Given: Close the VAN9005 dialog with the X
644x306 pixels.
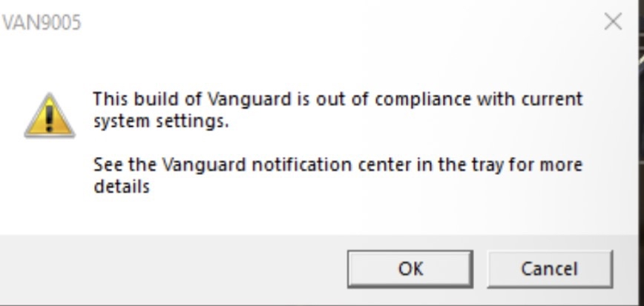Looking at the screenshot, I should coord(613,22).
